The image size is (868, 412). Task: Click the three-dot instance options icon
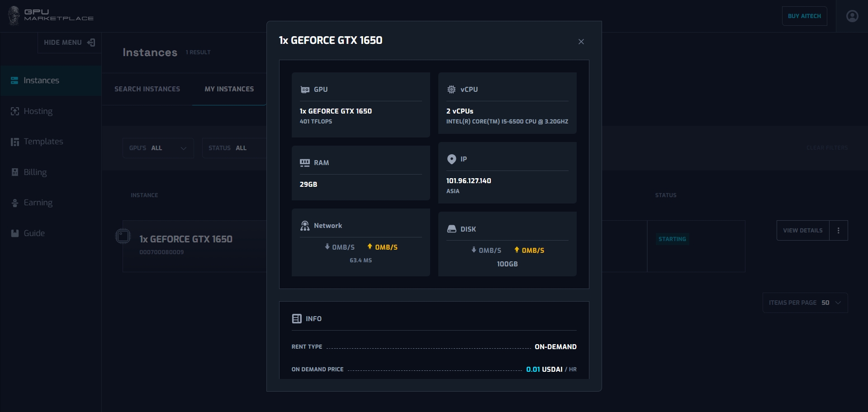pyautogui.click(x=838, y=231)
